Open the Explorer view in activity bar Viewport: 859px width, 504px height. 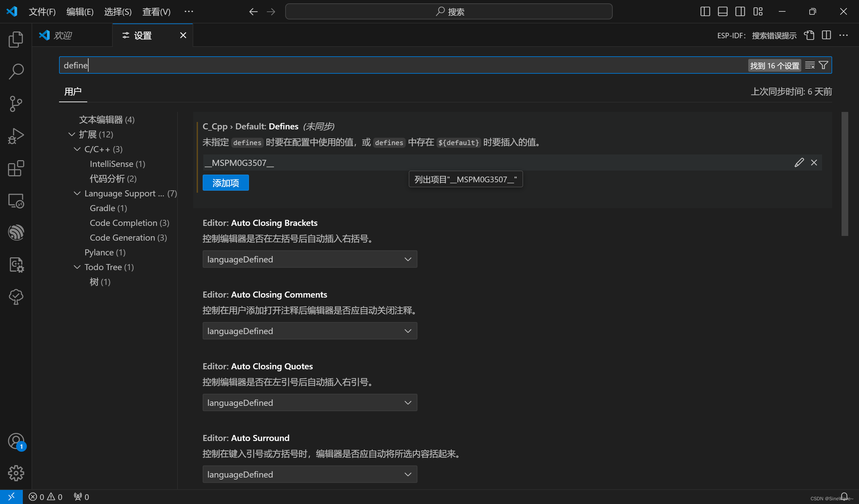point(16,39)
